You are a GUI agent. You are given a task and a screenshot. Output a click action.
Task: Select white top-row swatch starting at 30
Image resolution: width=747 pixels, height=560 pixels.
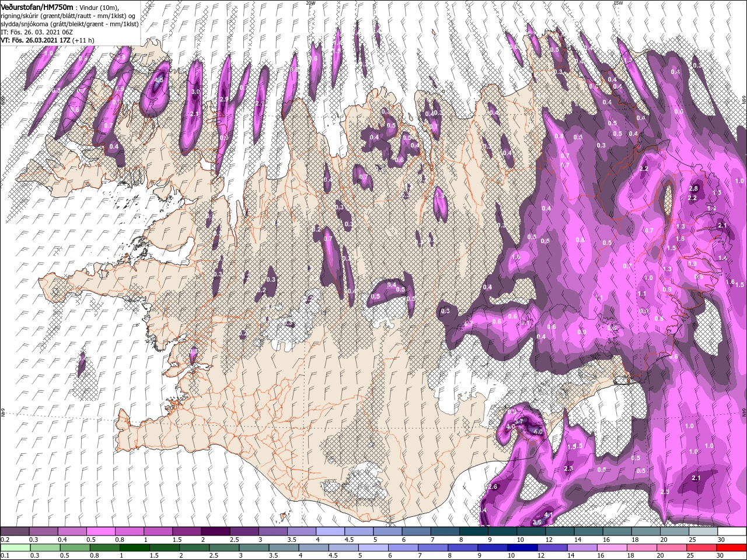coord(731,531)
